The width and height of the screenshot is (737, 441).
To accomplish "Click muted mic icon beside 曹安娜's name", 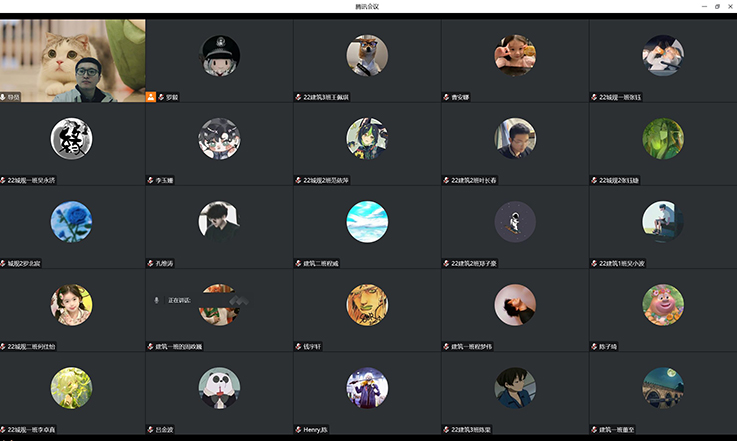I will (446, 97).
